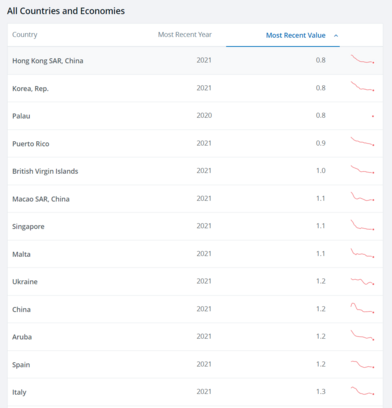
Task: View the Malta trend sparkline
Action: pyautogui.click(x=362, y=253)
